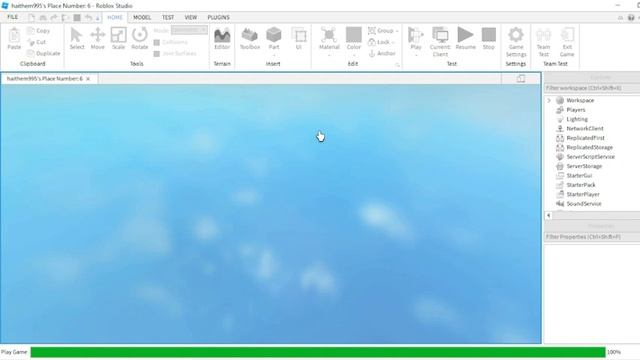Open the Terrain Editor
The height and width of the screenshot is (360, 640).
[x=222, y=38]
